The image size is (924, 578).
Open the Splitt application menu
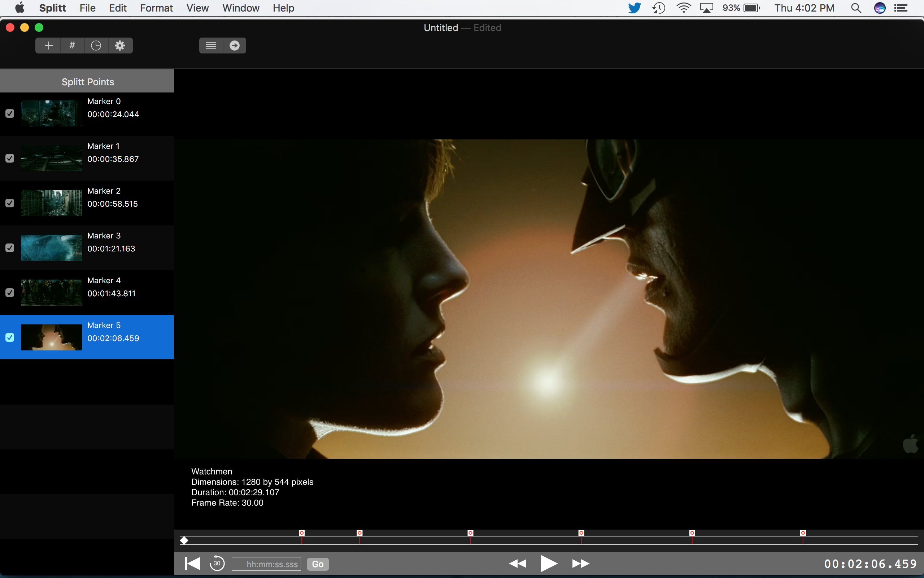(x=52, y=8)
